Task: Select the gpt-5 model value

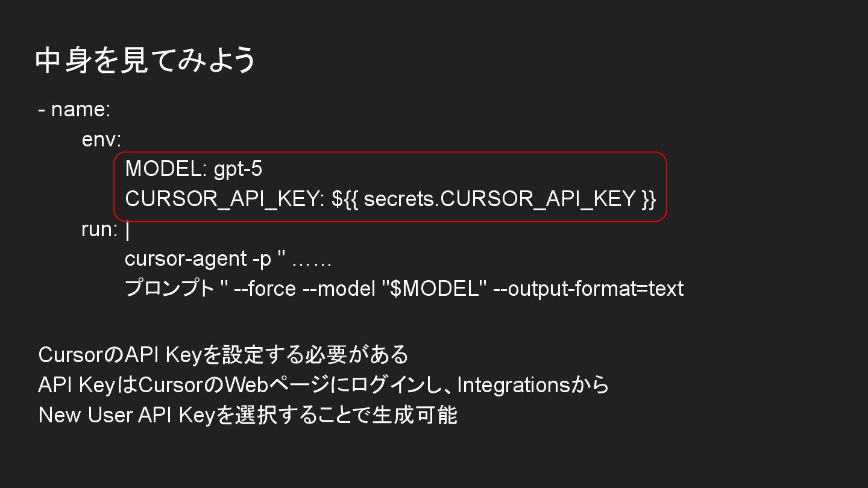Action: pyautogui.click(x=238, y=169)
